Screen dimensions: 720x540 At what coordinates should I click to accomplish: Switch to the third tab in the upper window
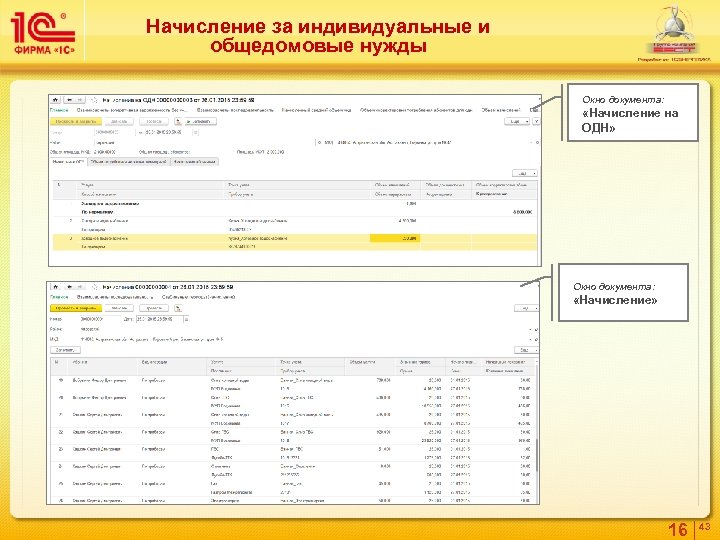click(x=195, y=162)
